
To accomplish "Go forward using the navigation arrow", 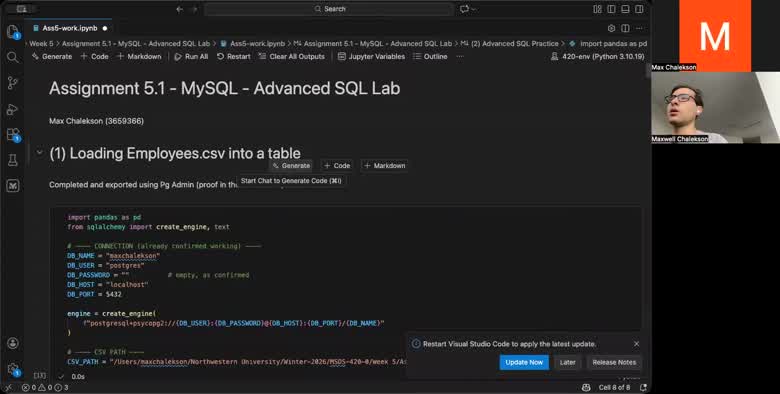I will click(195, 9).
